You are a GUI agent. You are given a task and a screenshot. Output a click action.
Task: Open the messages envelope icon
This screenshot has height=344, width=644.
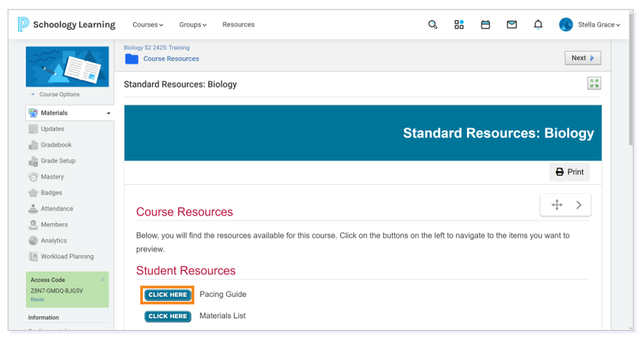[x=511, y=25]
